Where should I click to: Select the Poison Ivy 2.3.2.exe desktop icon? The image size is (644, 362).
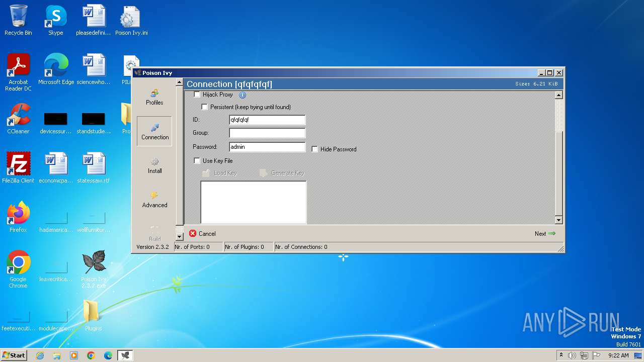pos(94,270)
